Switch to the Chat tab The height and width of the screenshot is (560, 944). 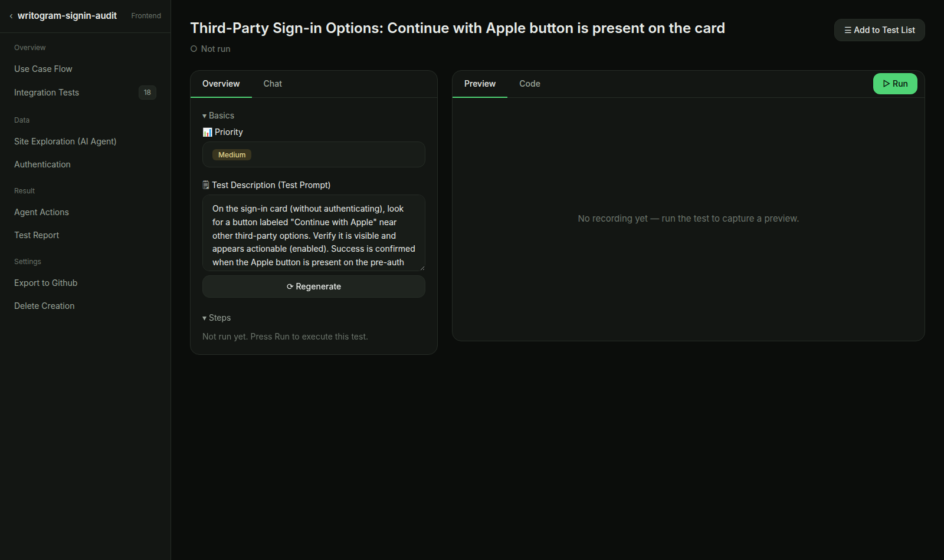(x=273, y=84)
